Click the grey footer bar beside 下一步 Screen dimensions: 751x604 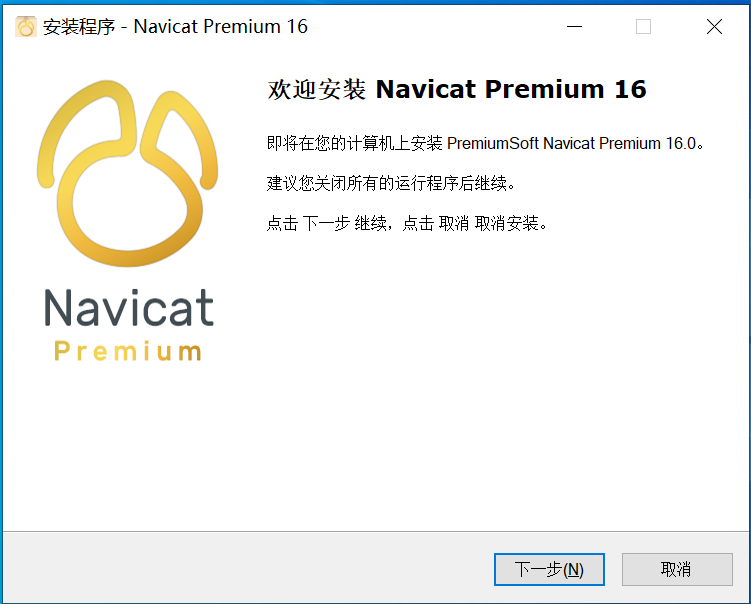pos(248,567)
